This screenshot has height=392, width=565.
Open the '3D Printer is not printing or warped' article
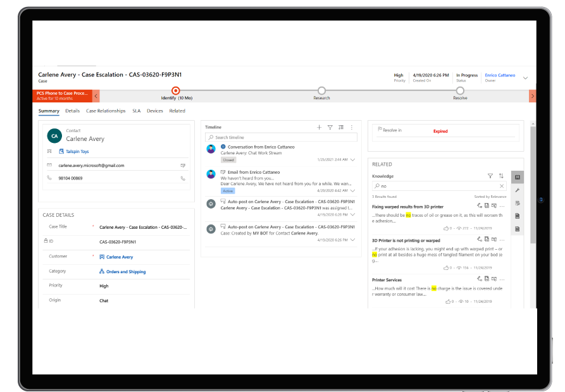406,240
